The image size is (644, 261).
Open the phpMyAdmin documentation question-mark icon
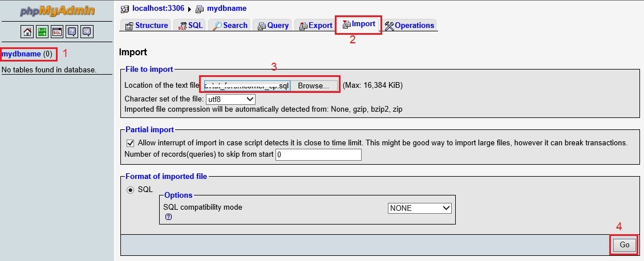click(x=72, y=31)
